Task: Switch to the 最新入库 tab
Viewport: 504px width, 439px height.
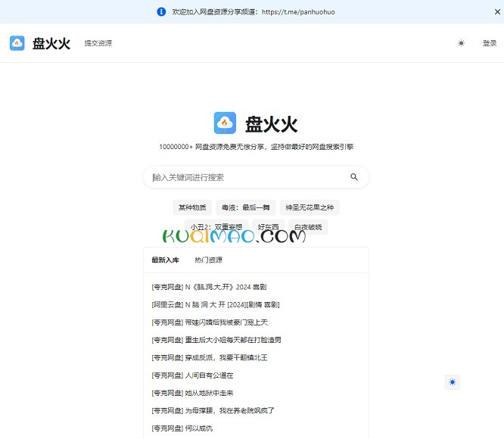Action: 165,260
